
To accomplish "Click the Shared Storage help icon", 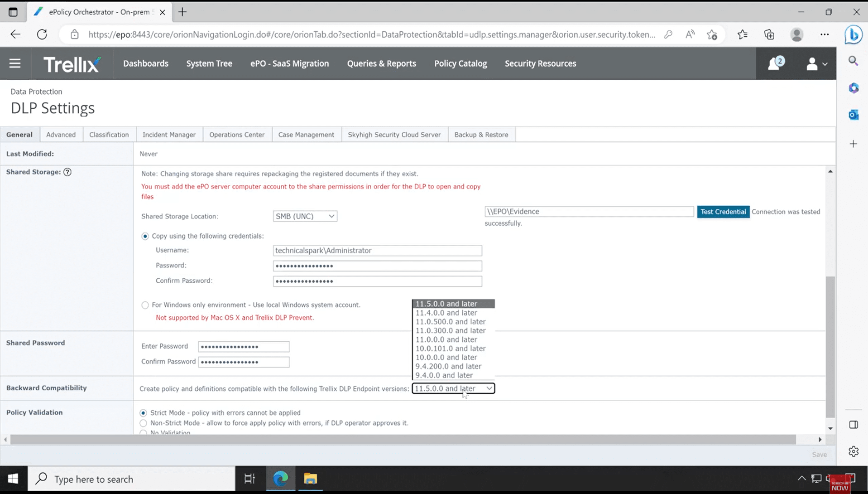I will coord(67,172).
